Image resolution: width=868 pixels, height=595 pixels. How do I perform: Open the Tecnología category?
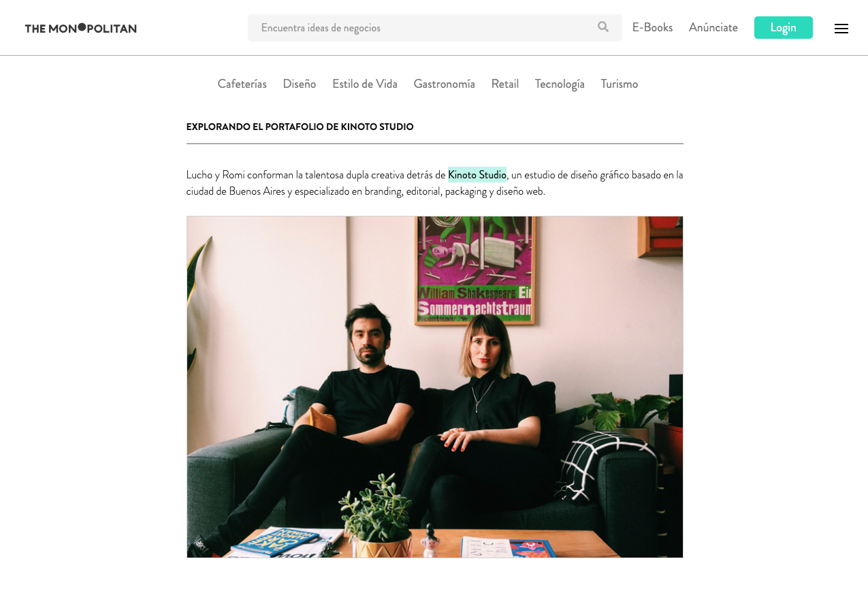560,84
